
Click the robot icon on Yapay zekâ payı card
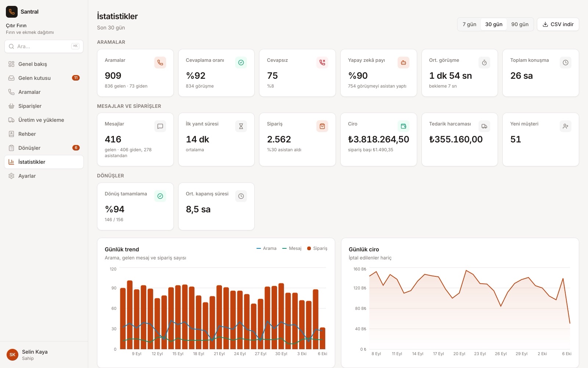404,63
